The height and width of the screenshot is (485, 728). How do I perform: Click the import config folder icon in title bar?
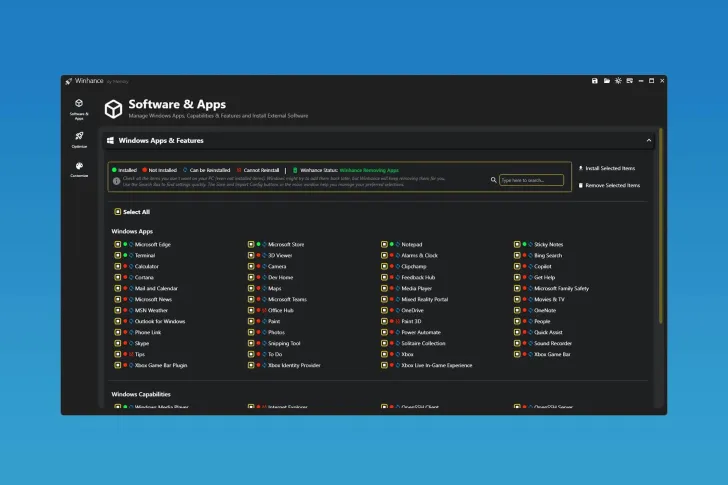pos(606,81)
